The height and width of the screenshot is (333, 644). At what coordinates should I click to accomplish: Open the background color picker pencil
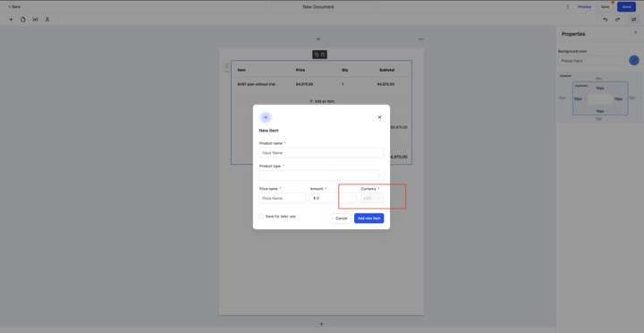coord(634,61)
